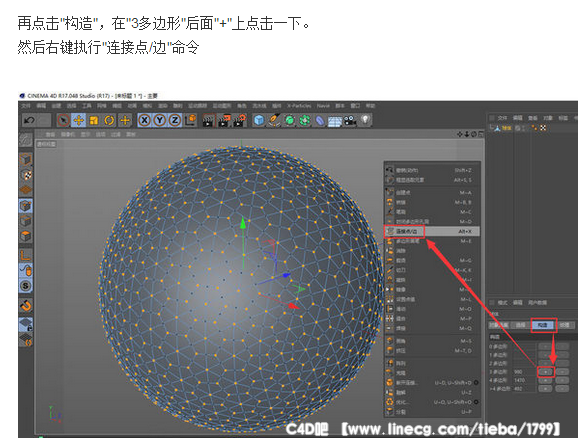Click the light bulb object icon
The image size is (586, 446).
365,120
